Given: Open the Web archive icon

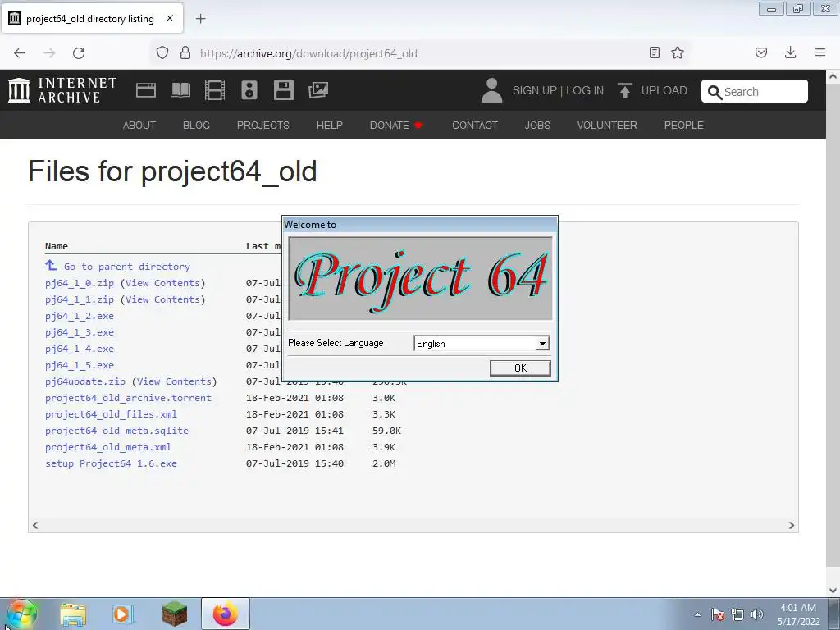Looking at the screenshot, I should pos(146,90).
